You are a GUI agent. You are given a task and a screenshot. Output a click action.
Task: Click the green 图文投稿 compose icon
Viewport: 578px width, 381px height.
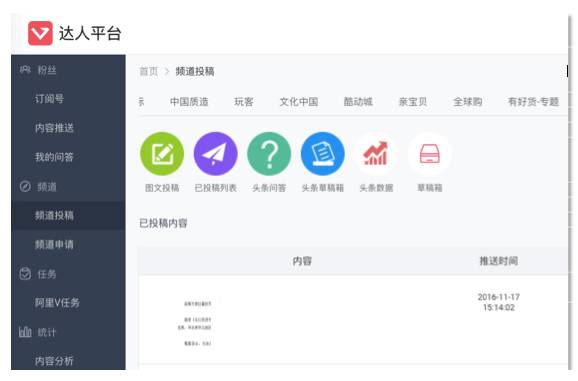(x=162, y=154)
